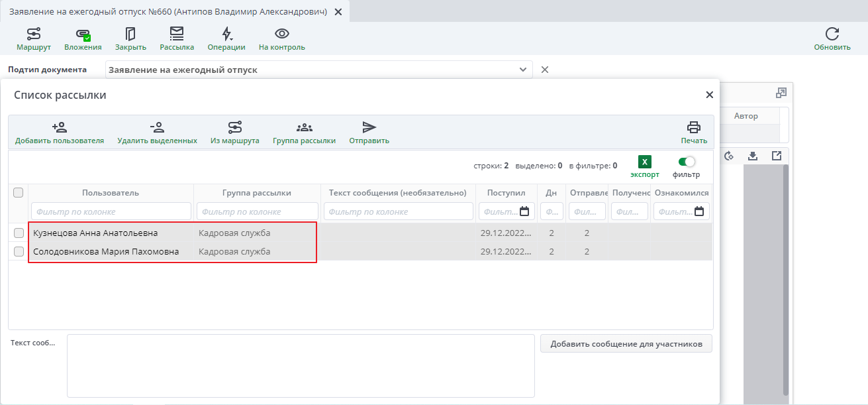Viewport: 868px width, 405px height.
Task: Click the Маршрут toolbar icon
Action: pos(34,34)
